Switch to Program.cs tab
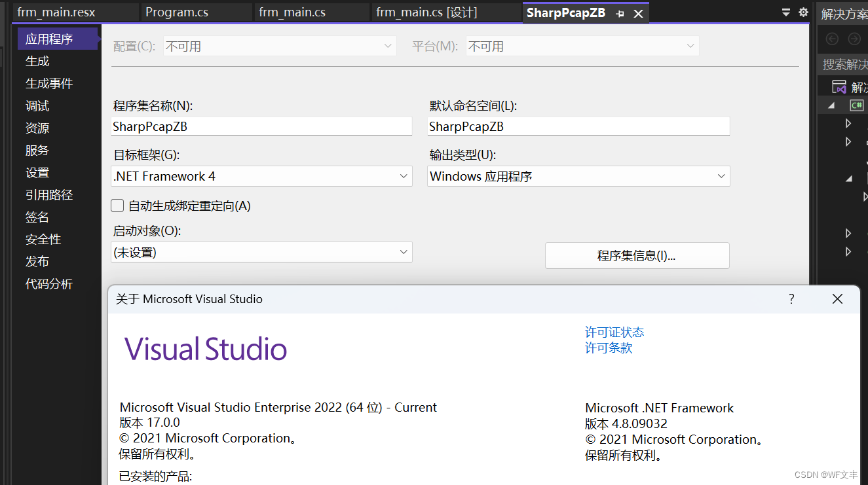The width and height of the screenshot is (868, 485). pos(197,12)
